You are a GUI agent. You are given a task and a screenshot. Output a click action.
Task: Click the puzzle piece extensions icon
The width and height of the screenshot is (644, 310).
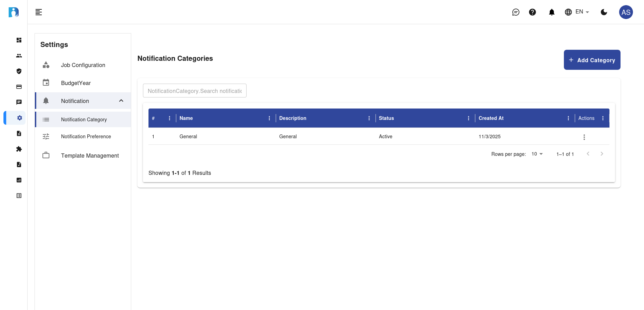point(19,149)
